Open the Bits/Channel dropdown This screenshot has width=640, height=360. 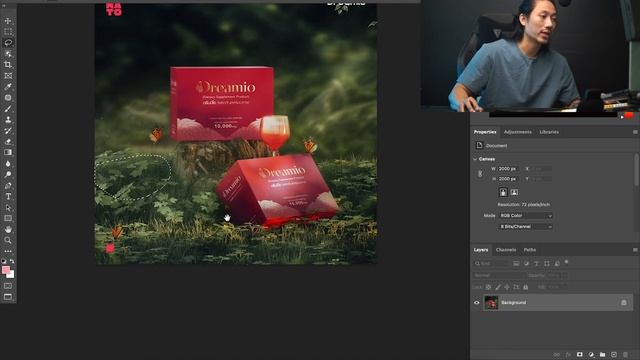pos(526,227)
